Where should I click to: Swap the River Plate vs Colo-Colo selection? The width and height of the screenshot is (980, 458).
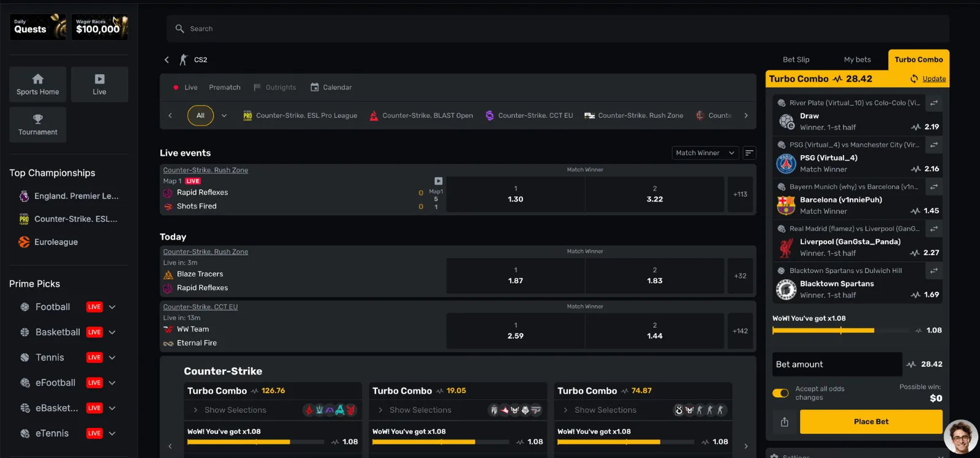tap(933, 103)
